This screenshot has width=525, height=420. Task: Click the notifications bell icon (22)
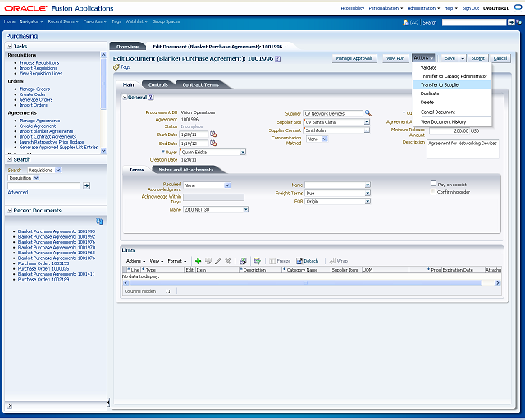tap(405, 22)
